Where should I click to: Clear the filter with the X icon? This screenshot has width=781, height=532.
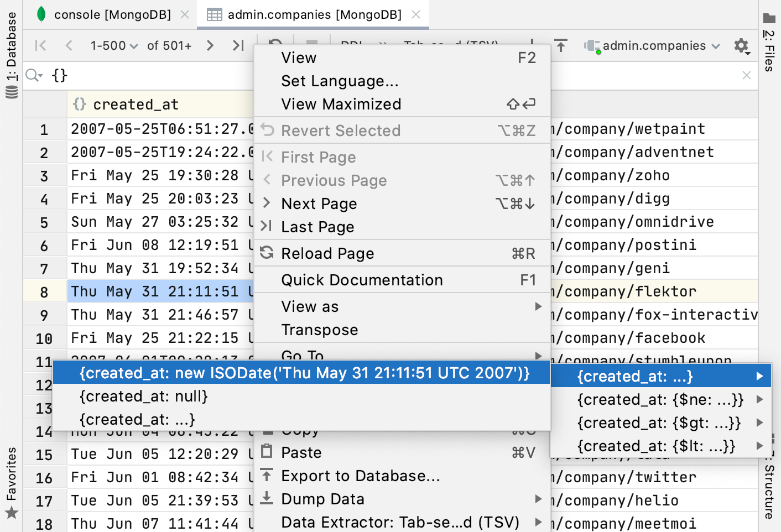pos(746,75)
